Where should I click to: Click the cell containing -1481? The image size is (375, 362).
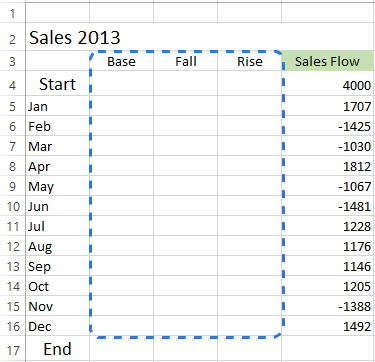point(328,206)
